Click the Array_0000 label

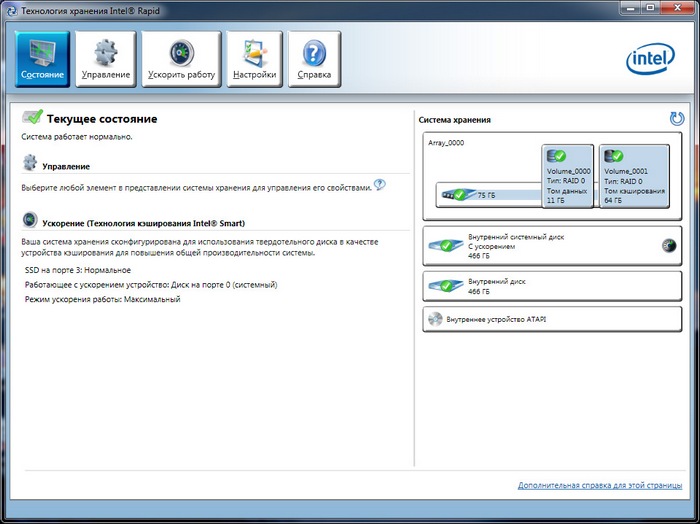446,143
